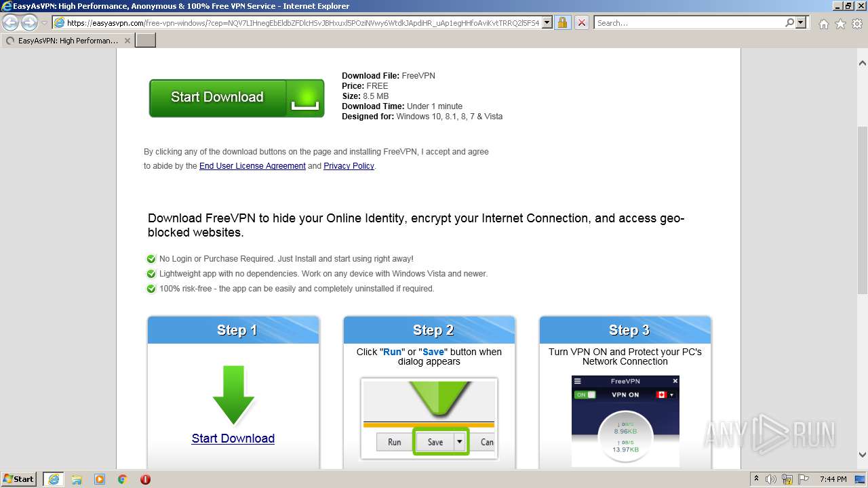Open Windows Explorer folder taskbar icon
This screenshot has width=868, height=488.
[77, 479]
